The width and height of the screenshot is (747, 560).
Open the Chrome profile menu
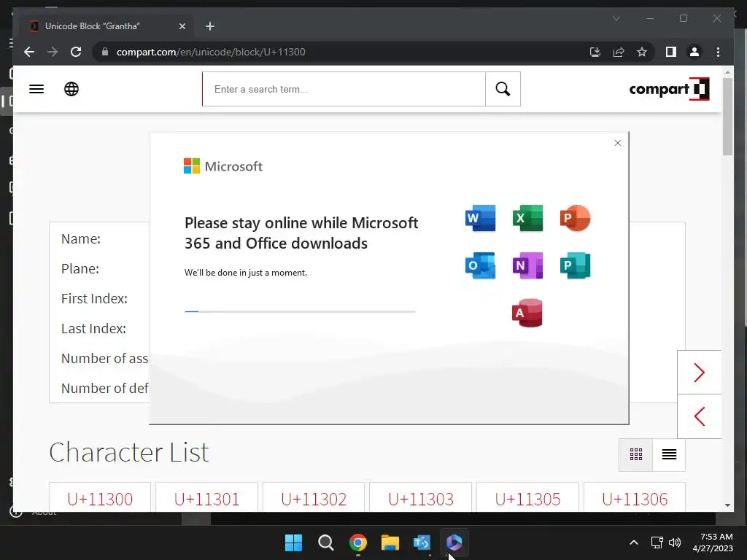694,52
